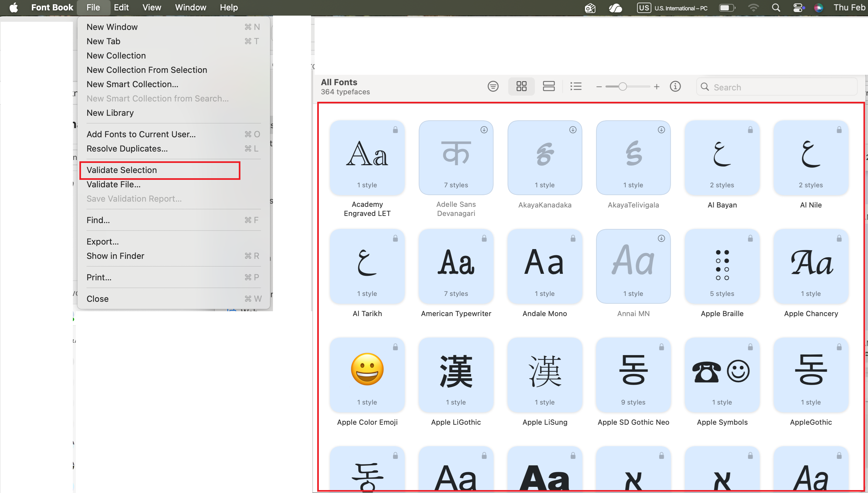868x493 pixels.
Task: Open the Apple menu
Action: pyautogui.click(x=14, y=7)
